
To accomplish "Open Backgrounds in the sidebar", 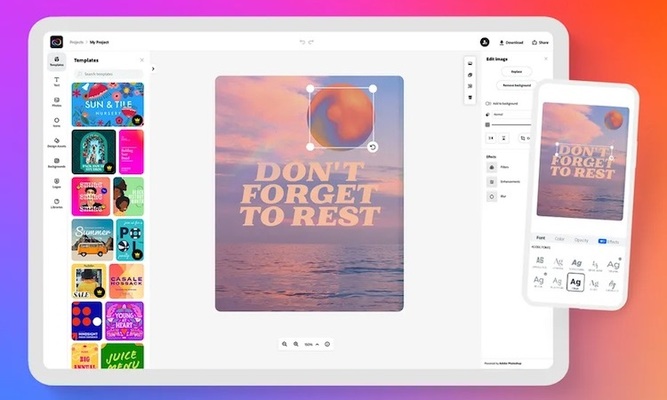I will tap(57, 163).
